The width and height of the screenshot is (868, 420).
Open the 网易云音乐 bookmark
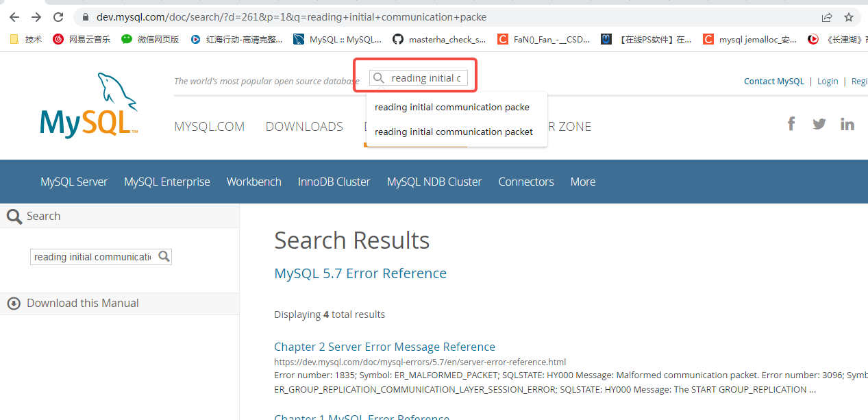[x=82, y=39]
